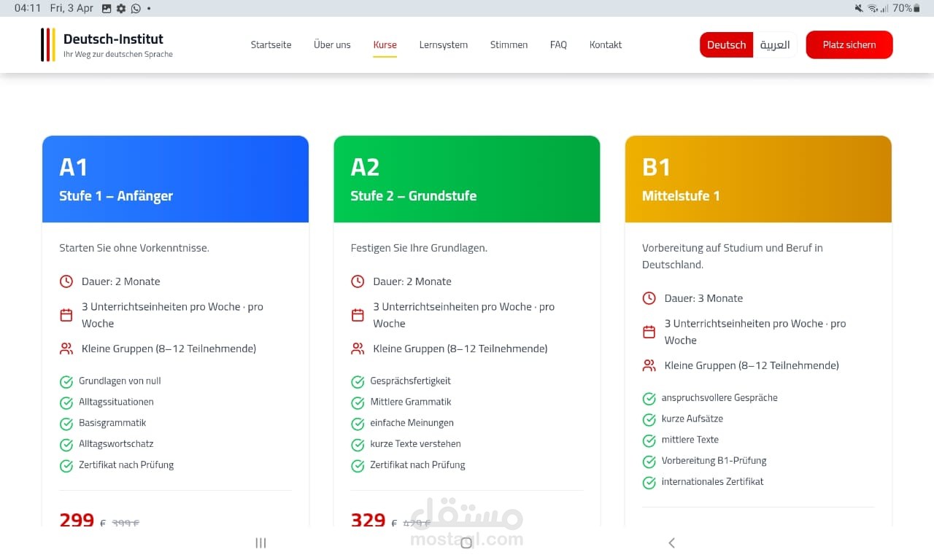This screenshot has width=934, height=560.
Task: Open the Über uns page
Action: [332, 44]
